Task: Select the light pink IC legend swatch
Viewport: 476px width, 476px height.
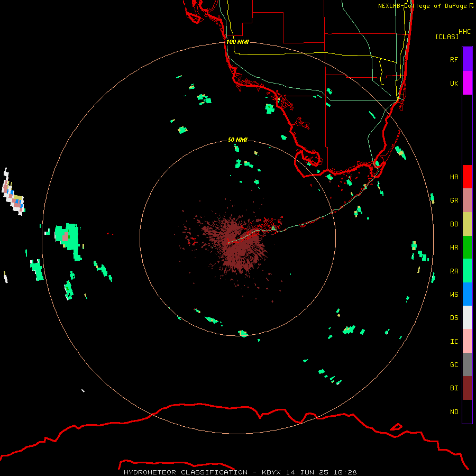Action: coord(467,341)
